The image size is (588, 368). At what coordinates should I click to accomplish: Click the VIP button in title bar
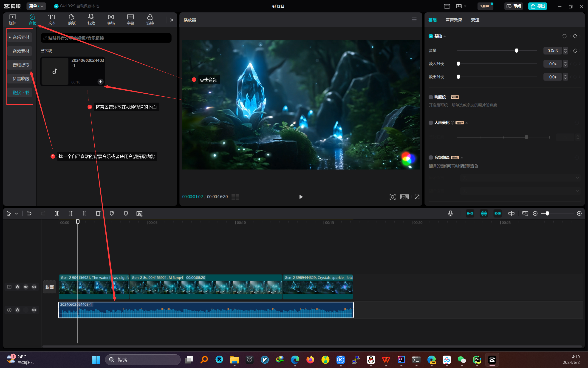(x=485, y=6)
